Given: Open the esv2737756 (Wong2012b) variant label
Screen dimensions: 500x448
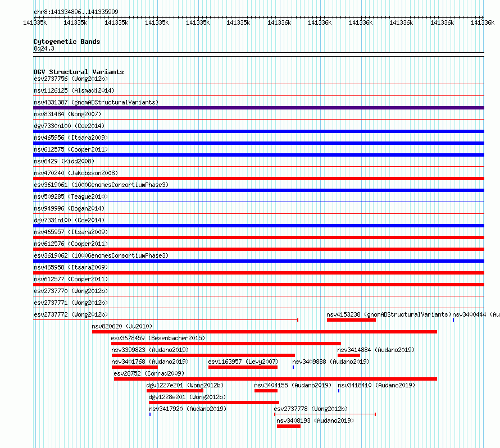Looking at the screenshot, I should tap(71, 79).
